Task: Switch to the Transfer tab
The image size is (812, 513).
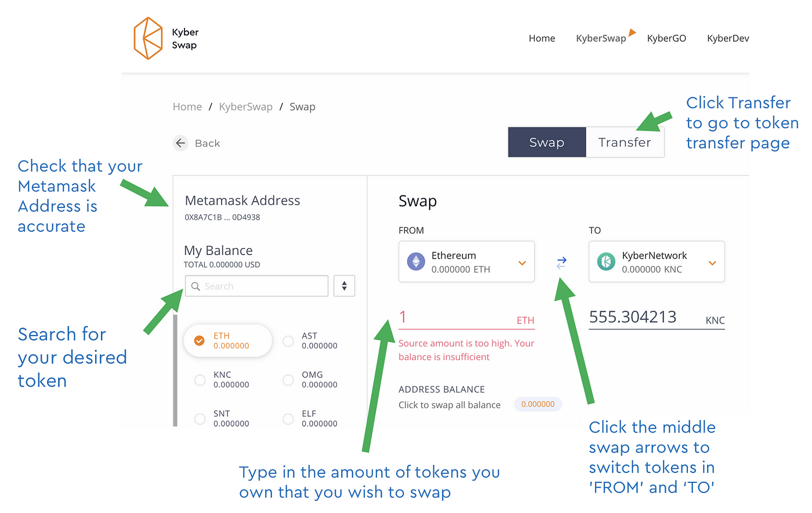Action: click(x=625, y=142)
